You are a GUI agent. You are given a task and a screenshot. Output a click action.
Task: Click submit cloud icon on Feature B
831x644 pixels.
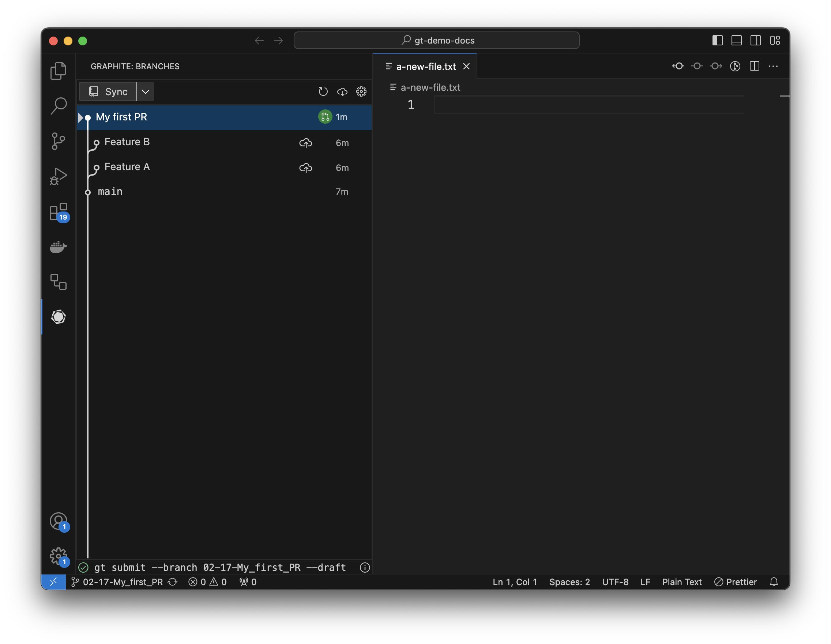305,143
